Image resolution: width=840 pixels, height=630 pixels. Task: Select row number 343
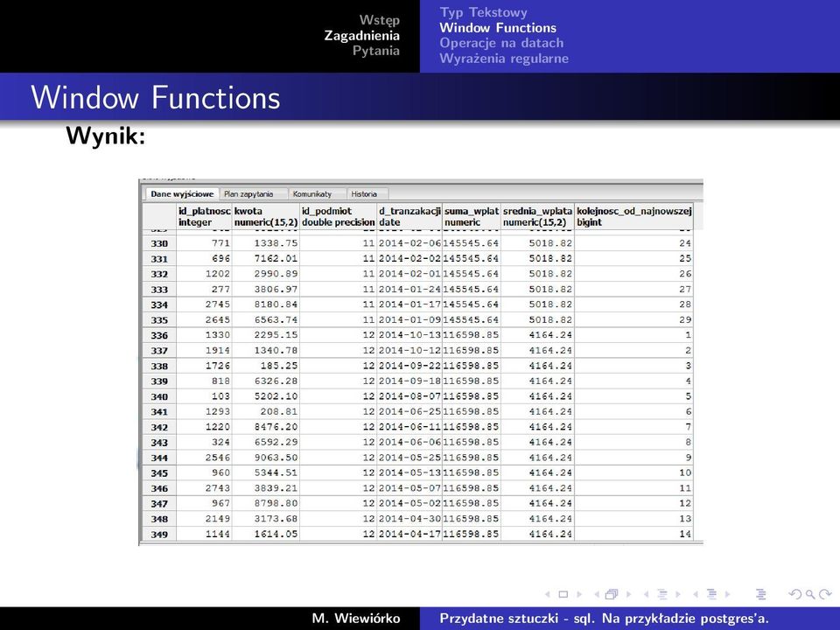tap(159, 443)
